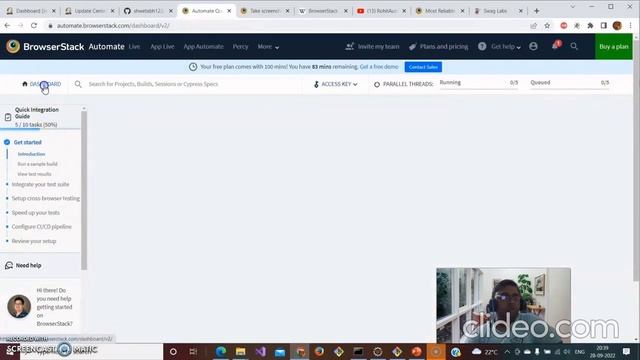This screenshot has height=360, width=640.
Task: Click the browser back arrow
Action: coord(7,25)
